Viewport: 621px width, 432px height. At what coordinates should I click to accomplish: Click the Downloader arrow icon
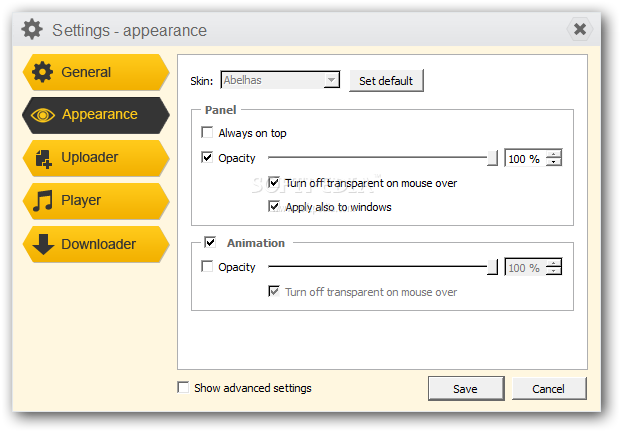pyautogui.click(x=43, y=244)
